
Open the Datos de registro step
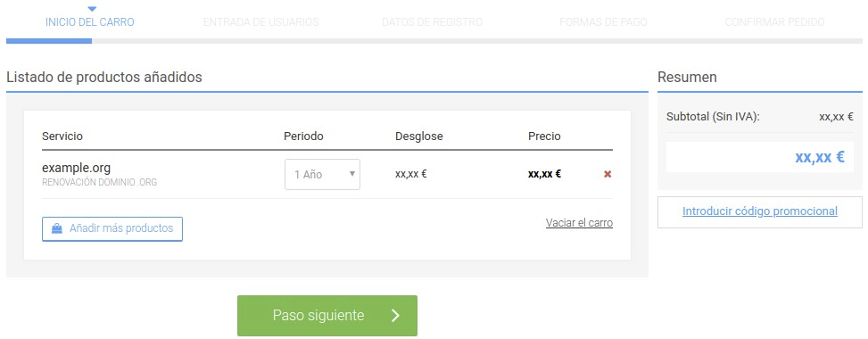pyautogui.click(x=432, y=22)
